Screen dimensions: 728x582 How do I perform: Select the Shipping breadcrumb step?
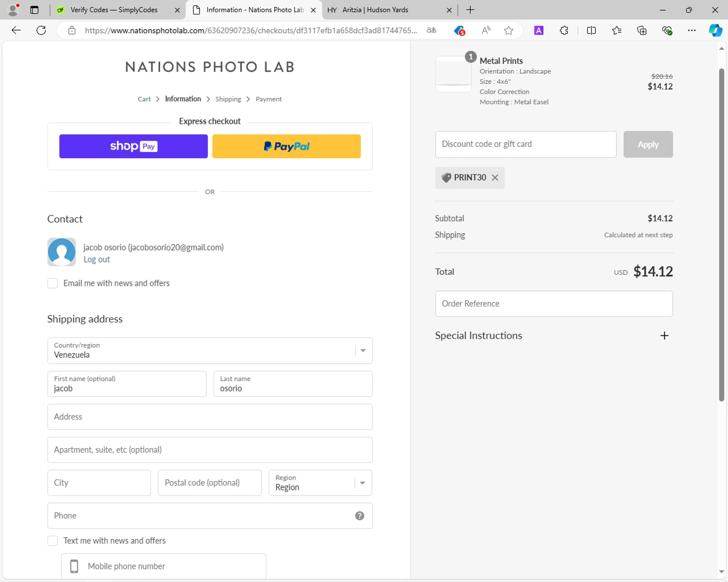(228, 99)
